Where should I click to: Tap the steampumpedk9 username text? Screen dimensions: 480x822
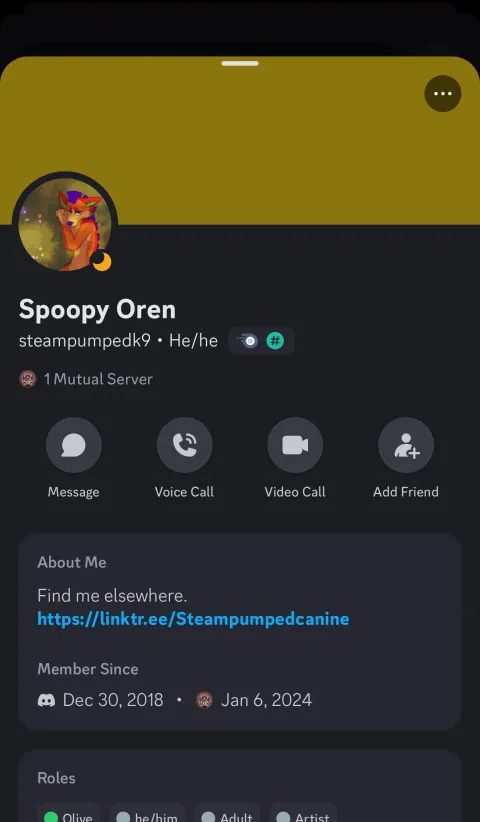pyautogui.click(x=85, y=341)
